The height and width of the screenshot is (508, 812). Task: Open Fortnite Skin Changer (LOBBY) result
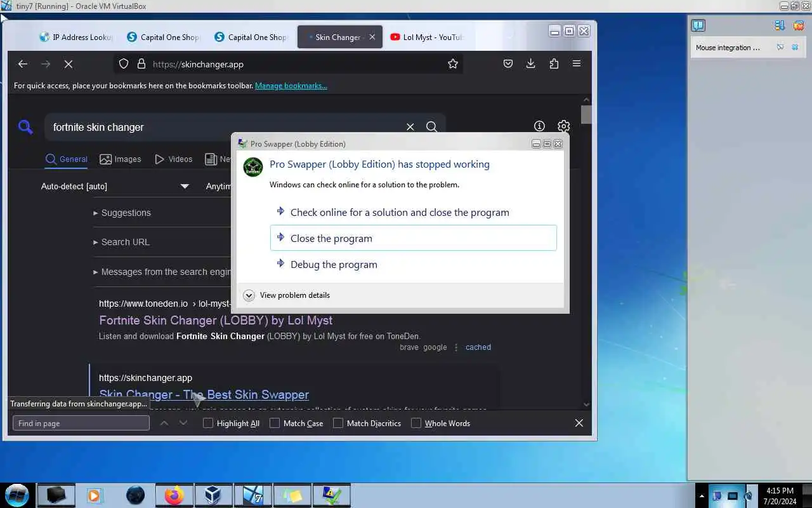tap(216, 320)
